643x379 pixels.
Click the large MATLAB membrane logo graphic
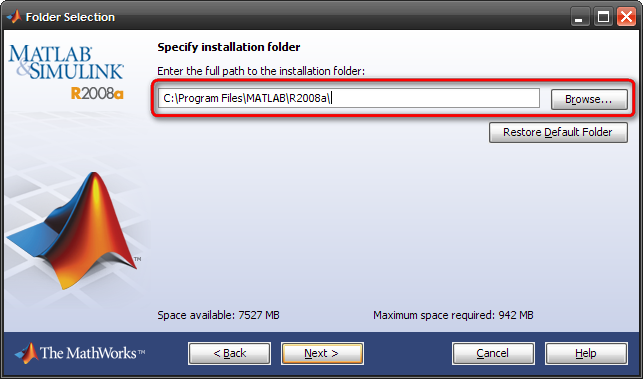tap(74, 231)
